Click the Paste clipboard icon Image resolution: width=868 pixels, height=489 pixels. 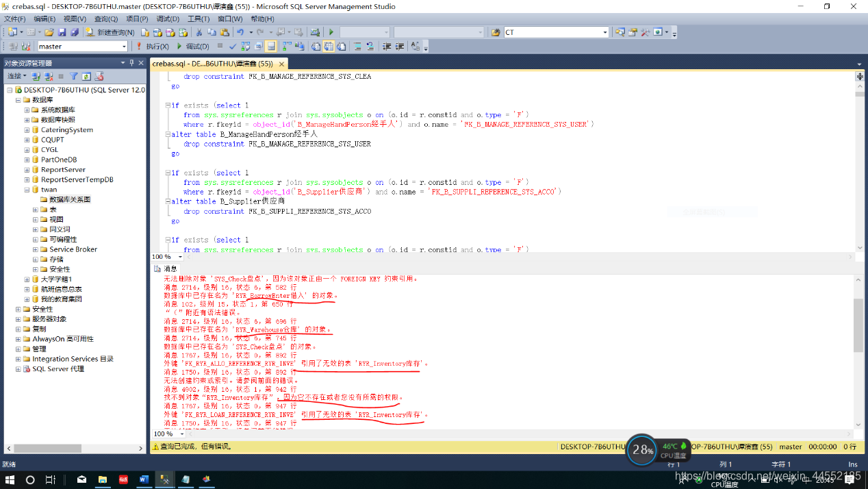223,32
